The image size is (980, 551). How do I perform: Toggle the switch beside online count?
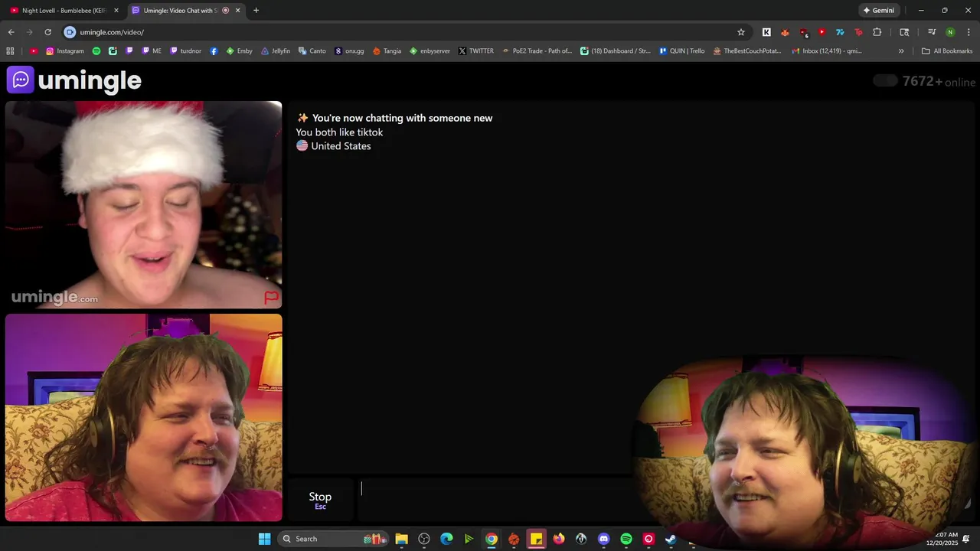point(885,81)
